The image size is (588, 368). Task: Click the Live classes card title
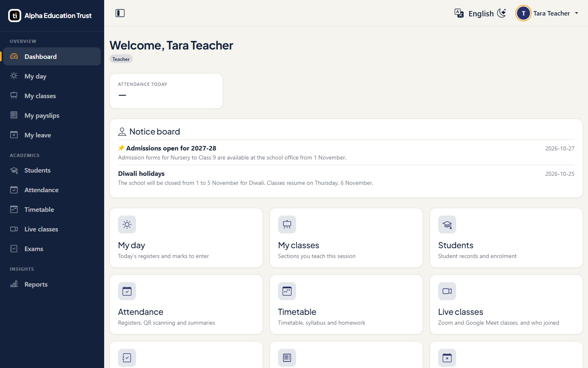(x=461, y=312)
